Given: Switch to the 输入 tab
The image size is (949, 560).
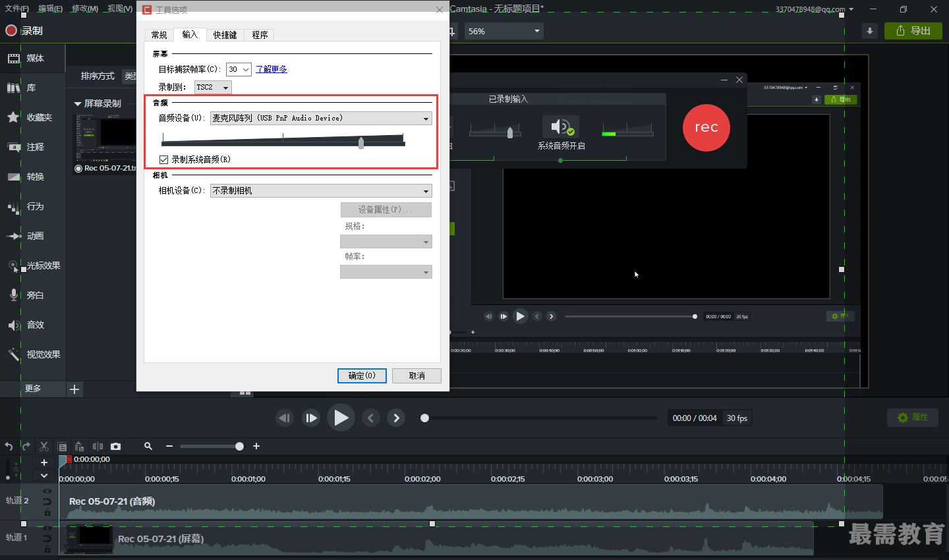Looking at the screenshot, I should coord(190,34).
